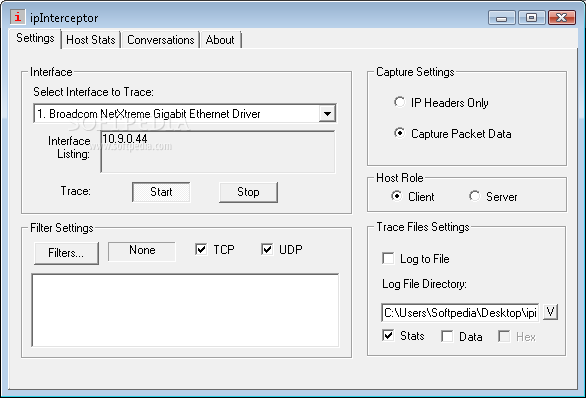Close the ipInterceptor window

[562, 18]
